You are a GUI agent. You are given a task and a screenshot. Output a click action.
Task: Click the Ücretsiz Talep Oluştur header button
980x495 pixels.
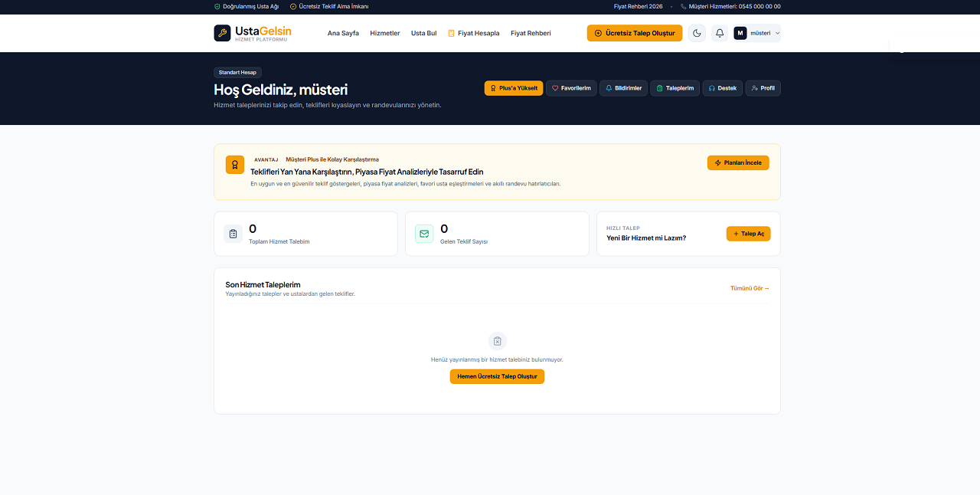tap(635, 33)
